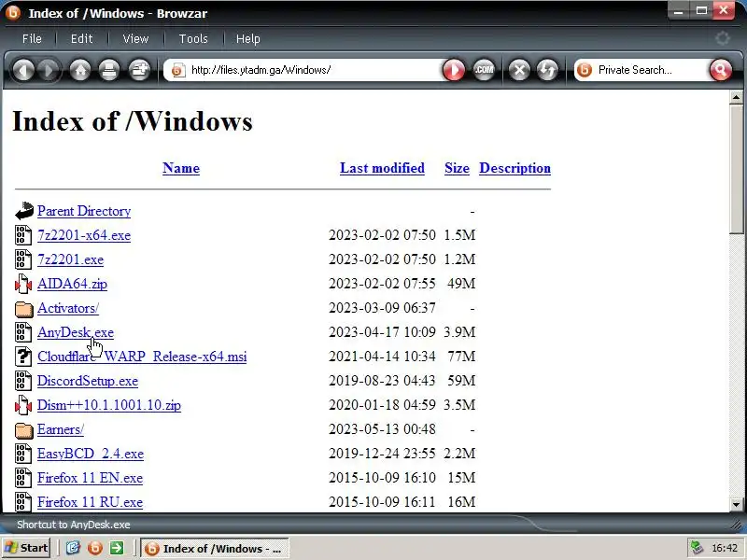Open the AIDA64.zip link
Screen dimensions: 747x560
[72, 284]
